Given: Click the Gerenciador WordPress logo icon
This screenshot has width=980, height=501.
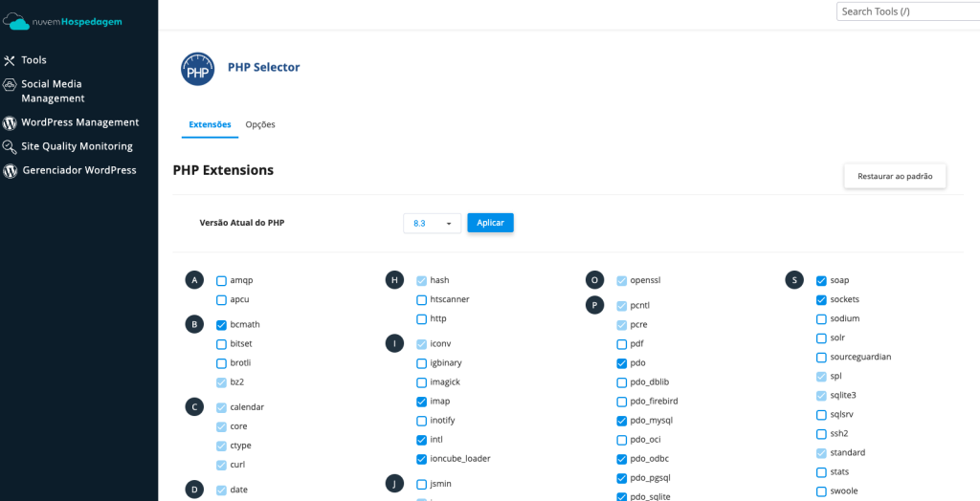Looking at the screenshot, I should click(11, 171).
